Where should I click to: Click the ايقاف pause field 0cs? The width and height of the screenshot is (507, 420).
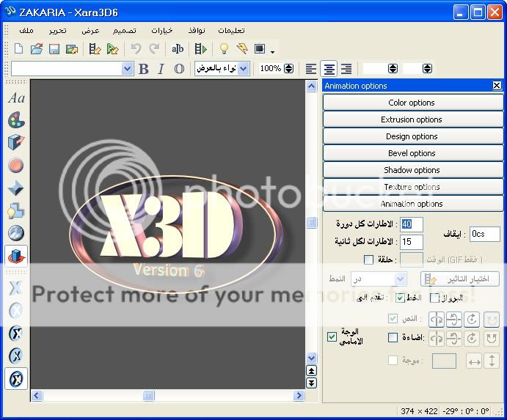coord(484,234)
